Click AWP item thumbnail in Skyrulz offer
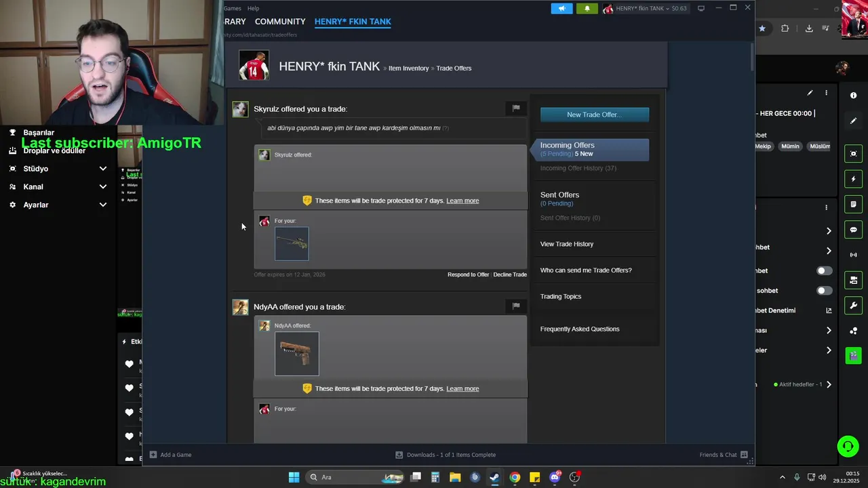The image size is (868, 488). click(x=292, y=244)
